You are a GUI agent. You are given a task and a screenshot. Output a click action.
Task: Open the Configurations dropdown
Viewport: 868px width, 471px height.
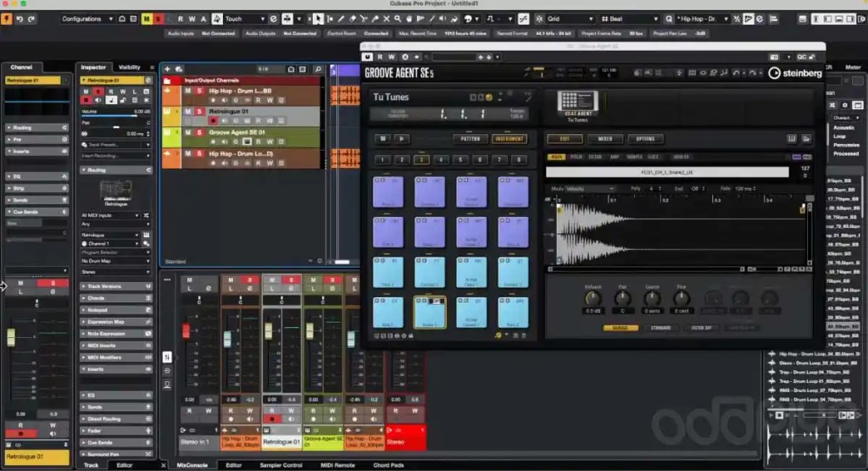coord(87,19)
